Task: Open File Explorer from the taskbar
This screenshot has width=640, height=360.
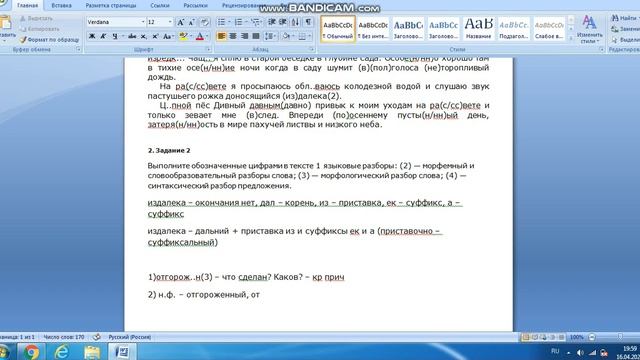Action: [92, 352]
